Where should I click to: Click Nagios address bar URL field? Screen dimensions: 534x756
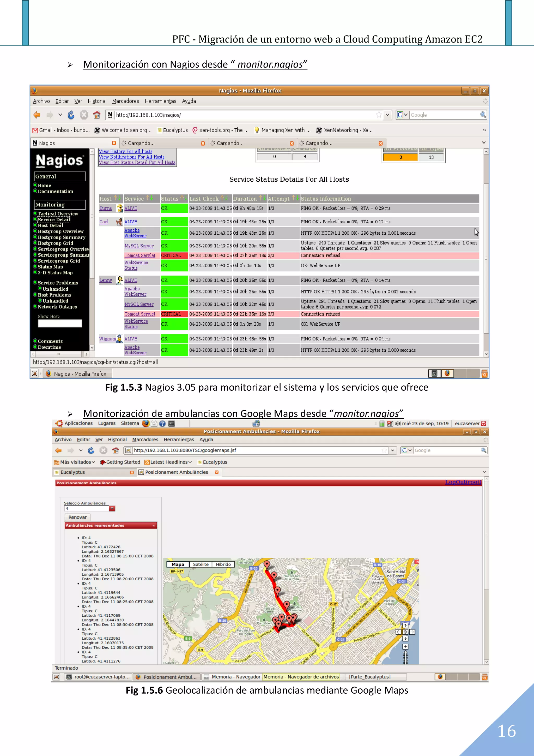245,115
